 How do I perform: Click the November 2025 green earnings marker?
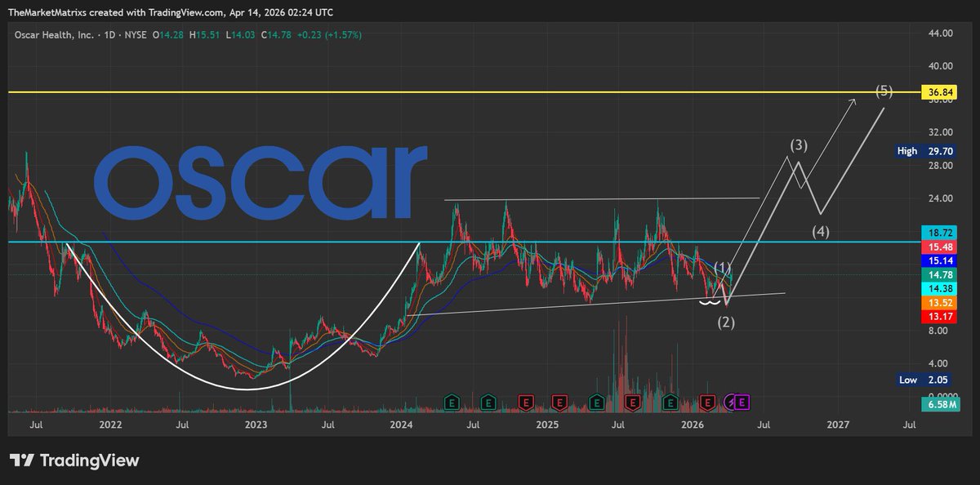670,402
